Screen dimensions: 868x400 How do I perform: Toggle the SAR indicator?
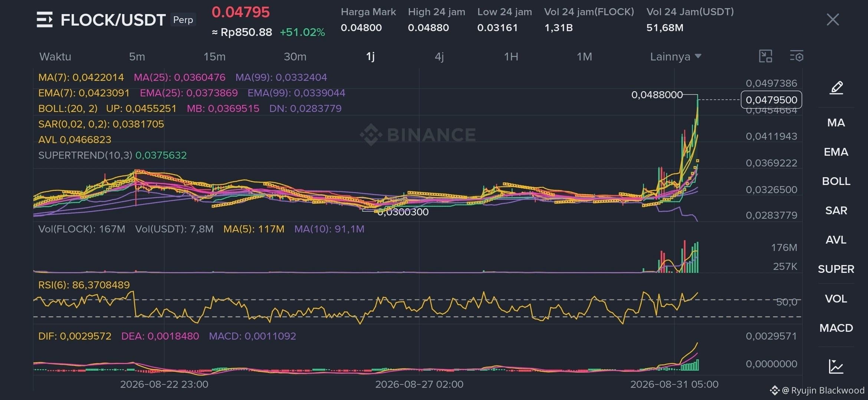836,211
